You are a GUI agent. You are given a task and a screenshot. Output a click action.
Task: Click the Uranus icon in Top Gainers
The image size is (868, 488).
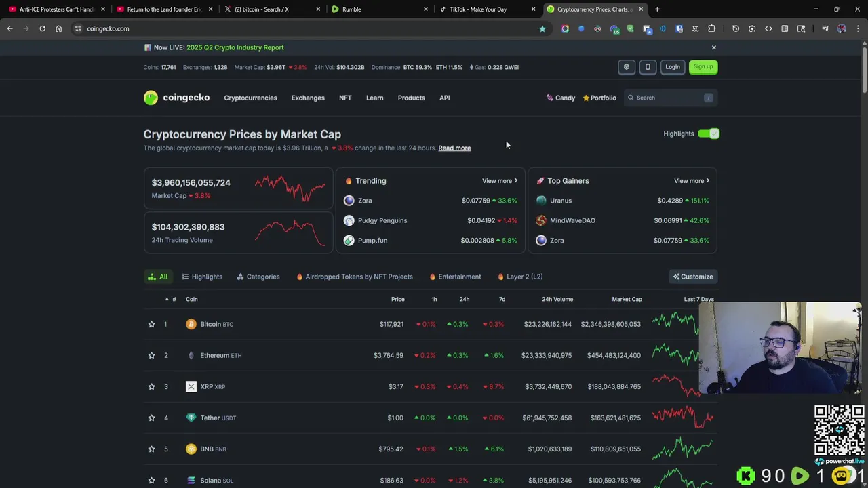pos(541,201)
